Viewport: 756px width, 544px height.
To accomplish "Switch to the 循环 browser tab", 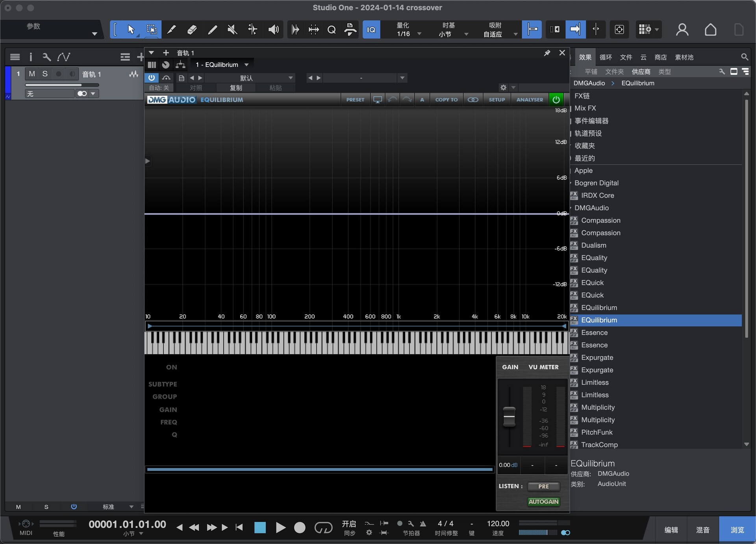I will (x=605, y=57).
